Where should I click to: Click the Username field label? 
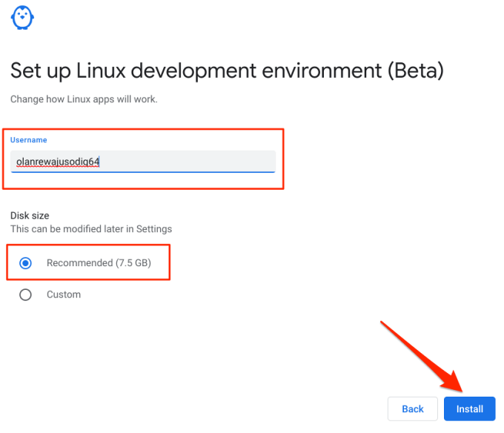29,139
